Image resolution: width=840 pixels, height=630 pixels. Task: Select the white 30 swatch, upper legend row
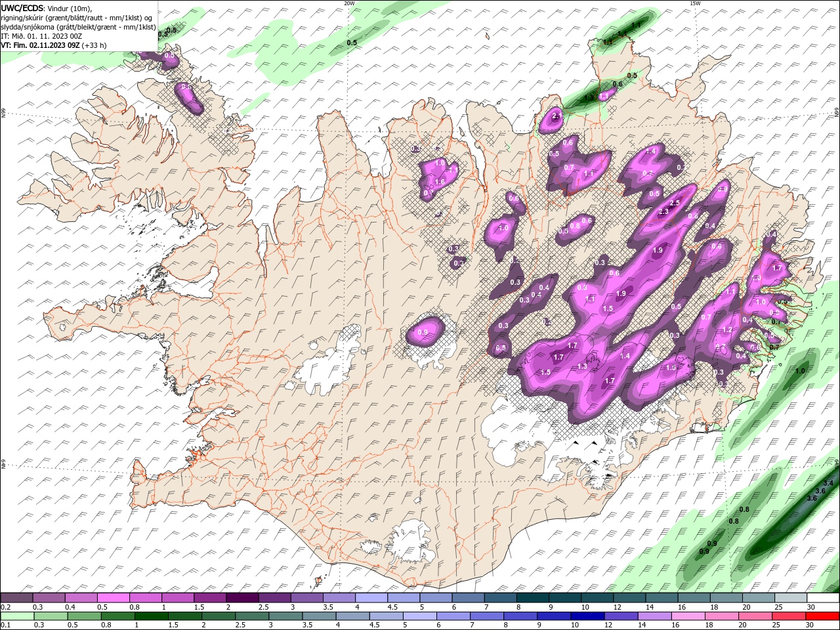pos(823,597)
